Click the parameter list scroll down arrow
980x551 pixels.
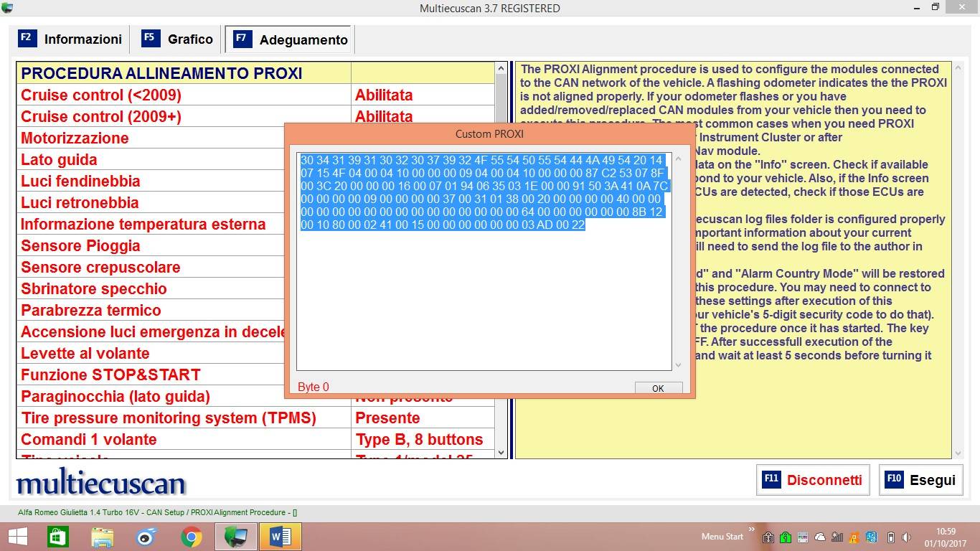click(x=501, y=453)
